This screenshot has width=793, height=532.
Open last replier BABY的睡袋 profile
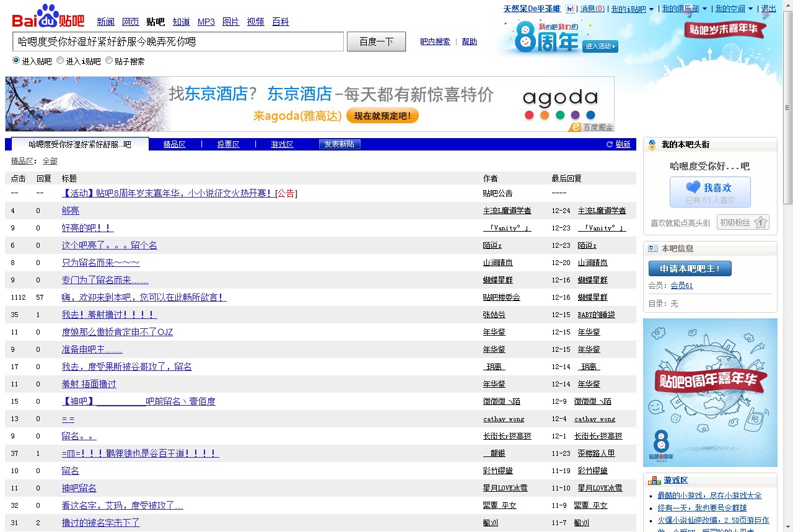click(x=597, y=315)
